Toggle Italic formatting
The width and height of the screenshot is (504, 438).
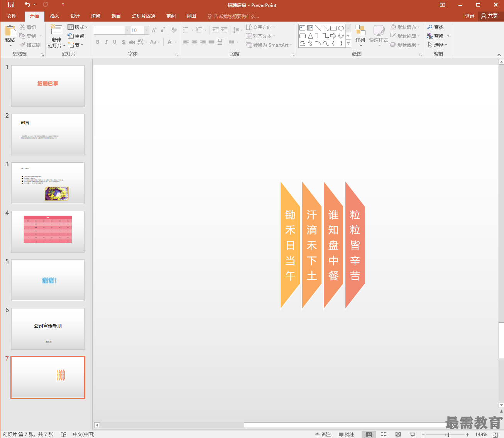coord(106,42)
